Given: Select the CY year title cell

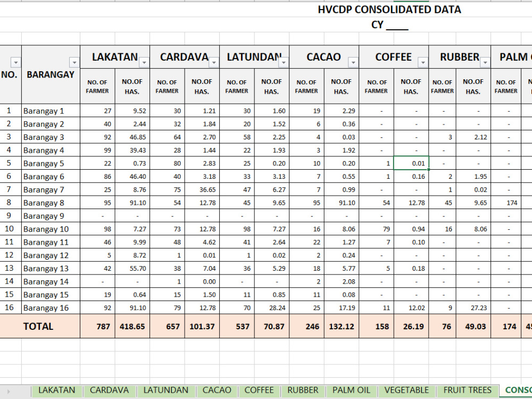Looking at the screenshot, I should click(x=389, y=25).
